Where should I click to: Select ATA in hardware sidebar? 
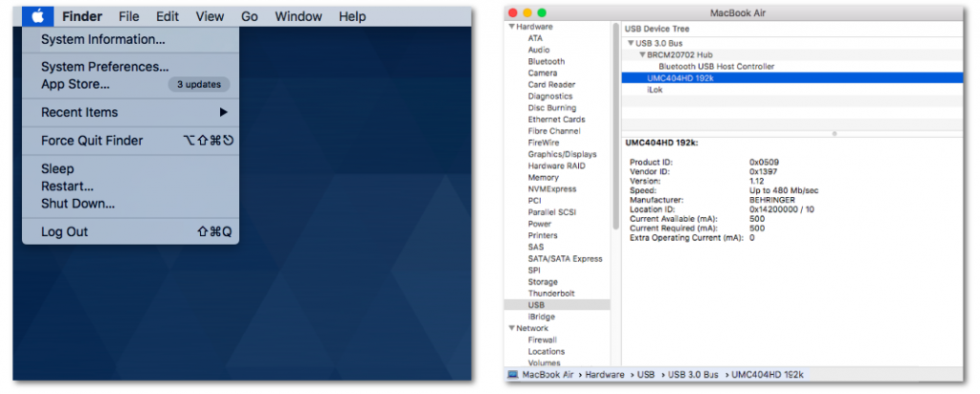pos(535,38)
